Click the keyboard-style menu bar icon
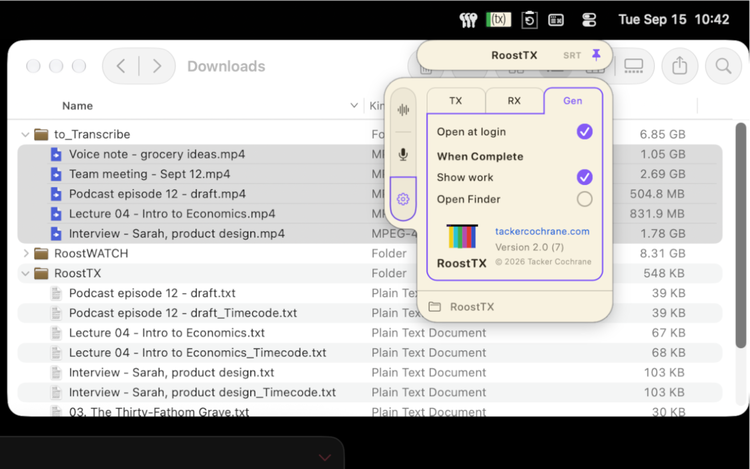Screen dimensions: 750x469 point(556,20)
